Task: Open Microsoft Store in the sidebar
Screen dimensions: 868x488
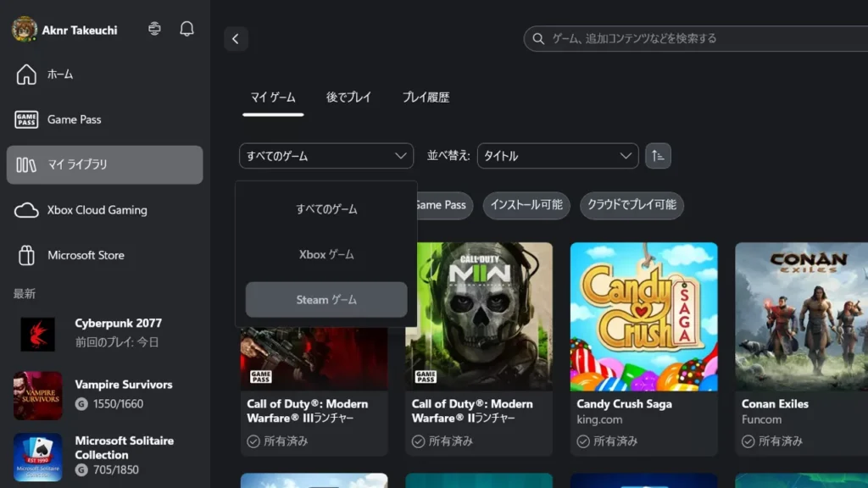Action: click(104, 255)
